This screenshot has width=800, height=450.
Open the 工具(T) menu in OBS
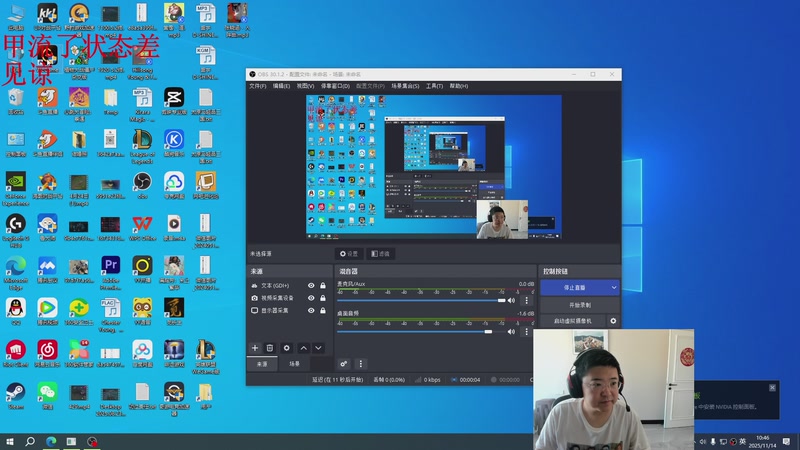[x=434, y=86]
